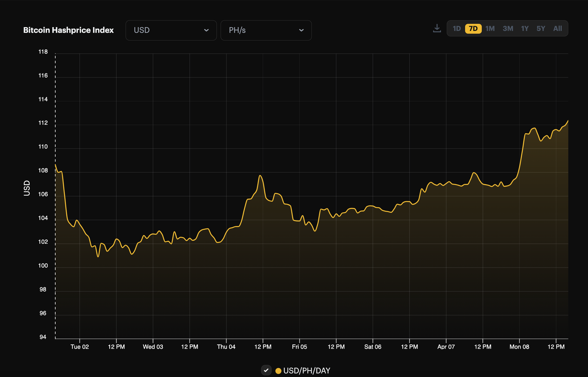This screenshot has width=588, height=377.
Task: Switch to the 1D time range
Action: 457,28
